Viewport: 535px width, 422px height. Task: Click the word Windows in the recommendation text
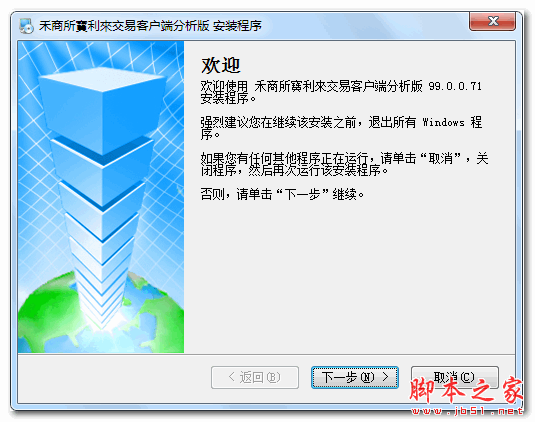(x=443, y=122)
